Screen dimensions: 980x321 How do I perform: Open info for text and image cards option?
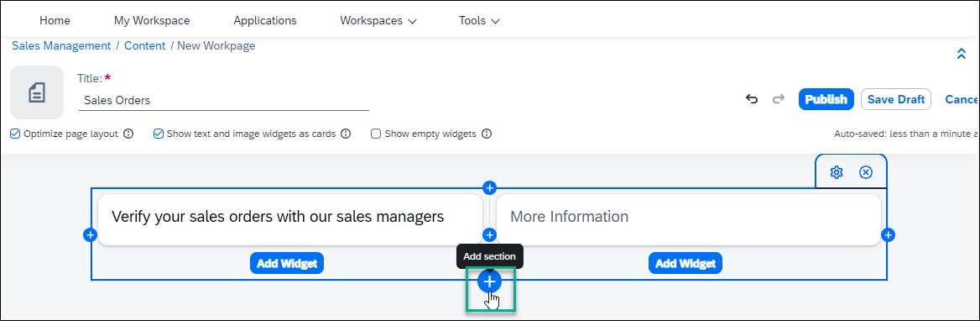pos(346,134)
